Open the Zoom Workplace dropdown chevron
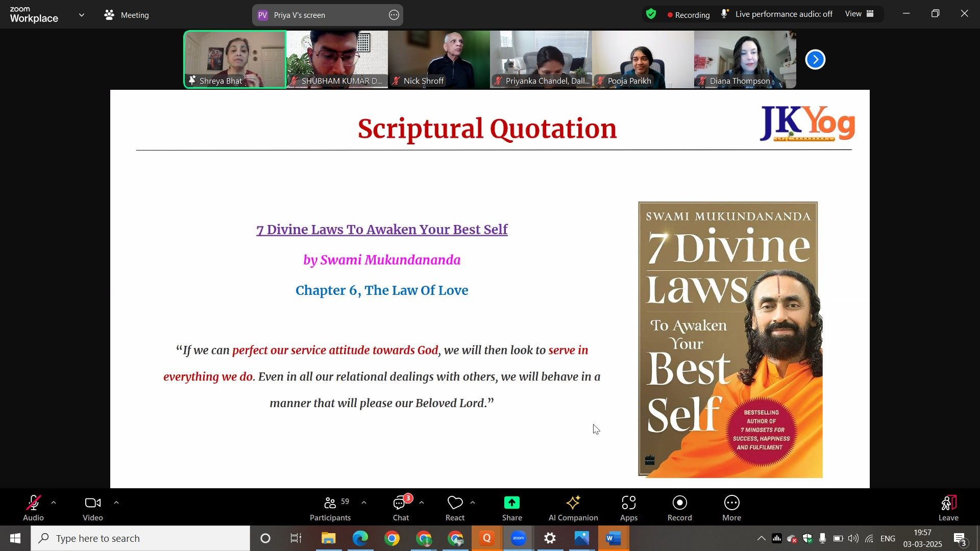Screen dimensions: 980x551 coord(82,15)
